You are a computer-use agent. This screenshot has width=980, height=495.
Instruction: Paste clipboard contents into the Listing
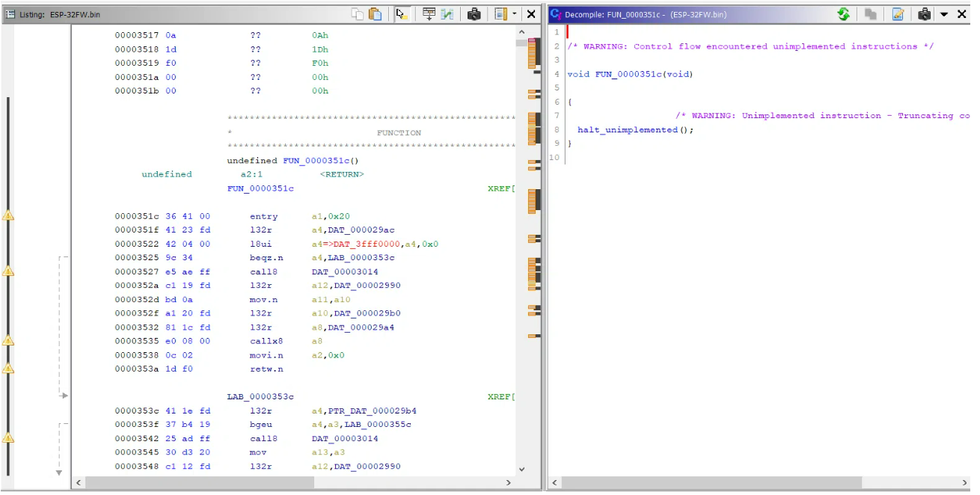pos(376,13)
